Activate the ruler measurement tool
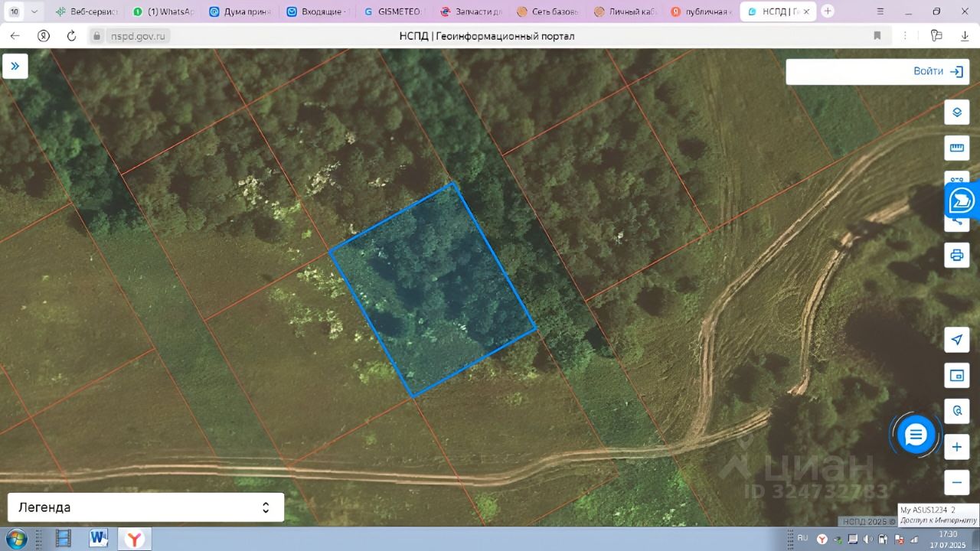The image size is (980, 551). point(956,147)
